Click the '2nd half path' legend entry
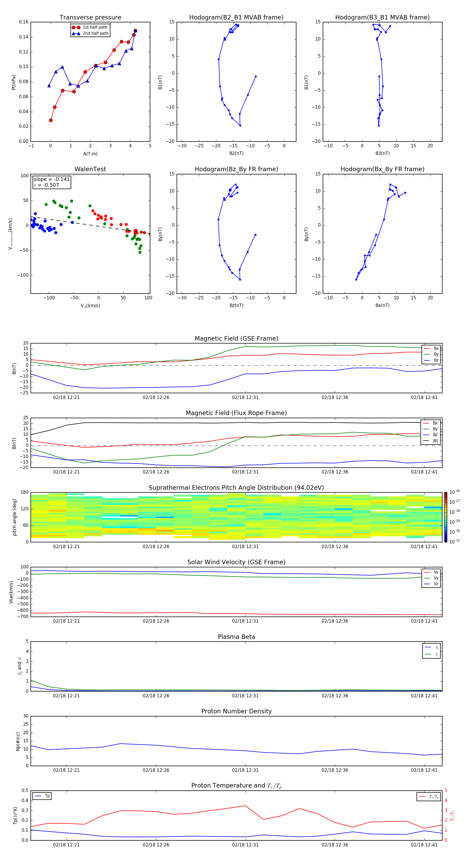 tap(90, 33)
